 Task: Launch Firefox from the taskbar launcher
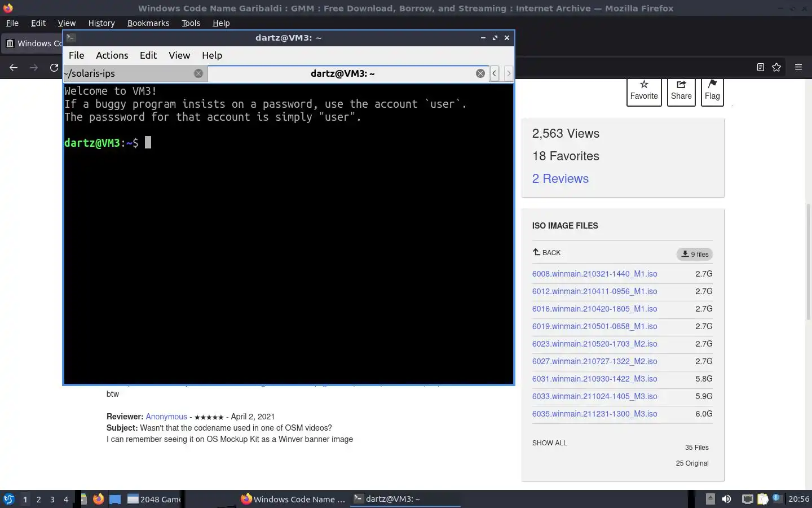point(99,499)
